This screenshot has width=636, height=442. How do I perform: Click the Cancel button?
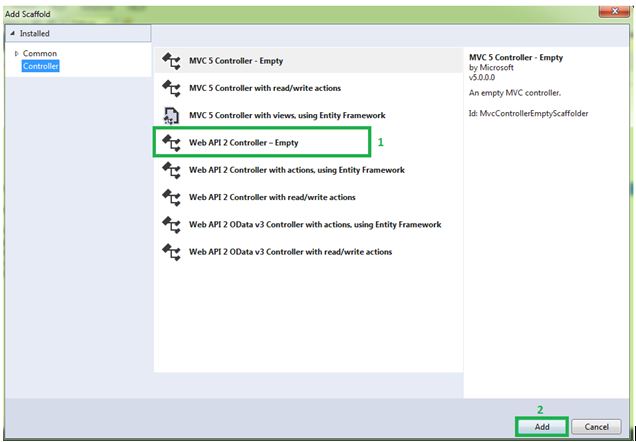[x=596, y=427]
